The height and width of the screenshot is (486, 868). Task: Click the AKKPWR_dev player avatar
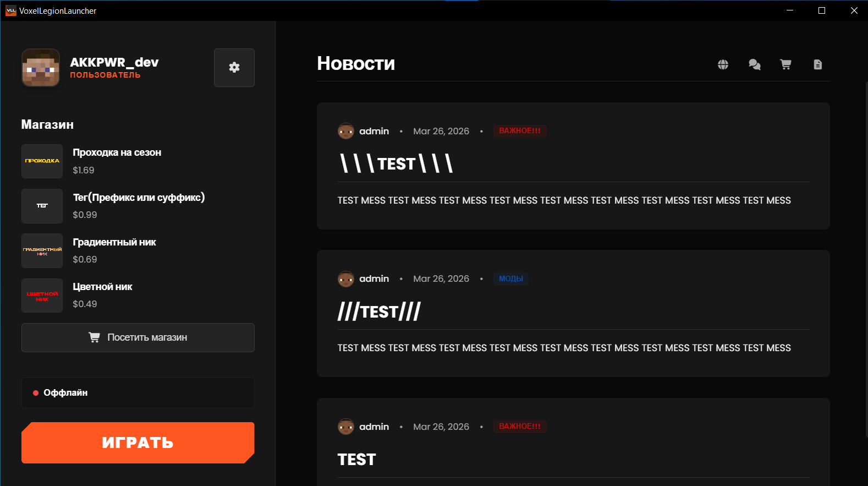click(x=41, y=68)
